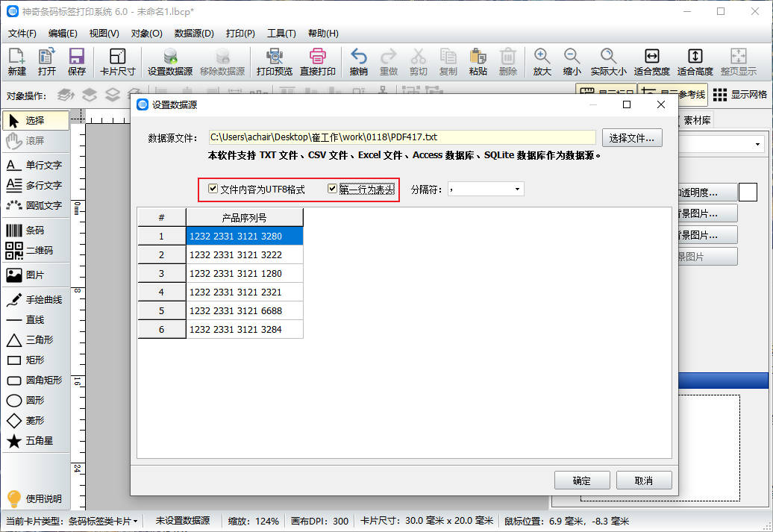Screen dimensions: 773x532
Task: Confirm with the OK (确定) button
Action: point(582,481)
